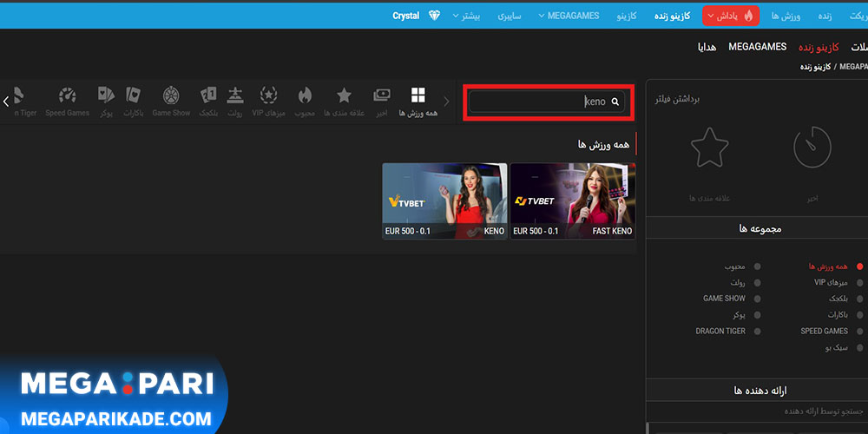Choose the GAME SHOW radio option
868x434 pixels.
point(757,299)
